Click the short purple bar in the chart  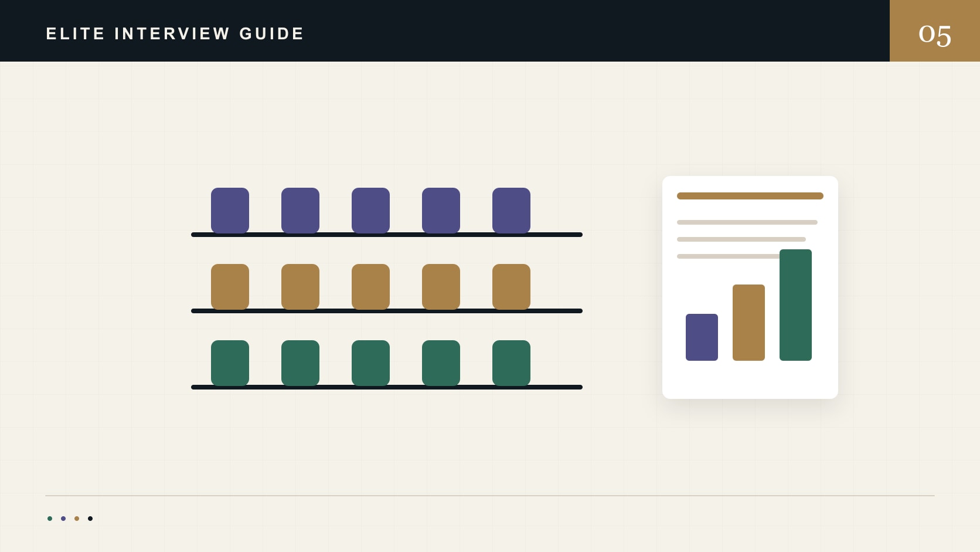tap(702, 337)
